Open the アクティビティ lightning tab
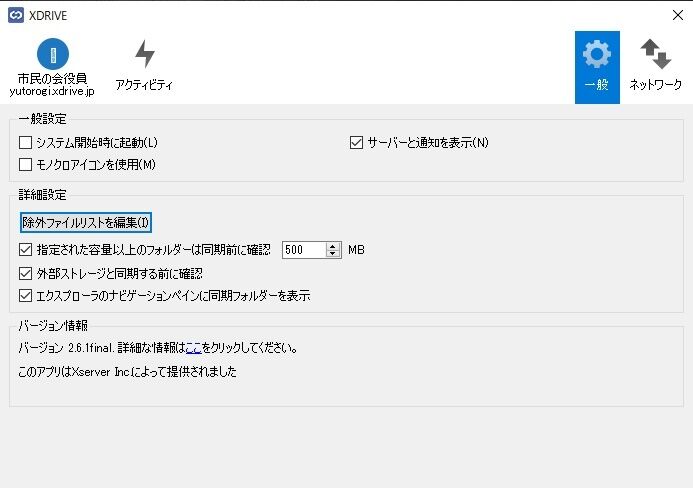The height and width of the screenshot is (490, 693). (144, 66)
